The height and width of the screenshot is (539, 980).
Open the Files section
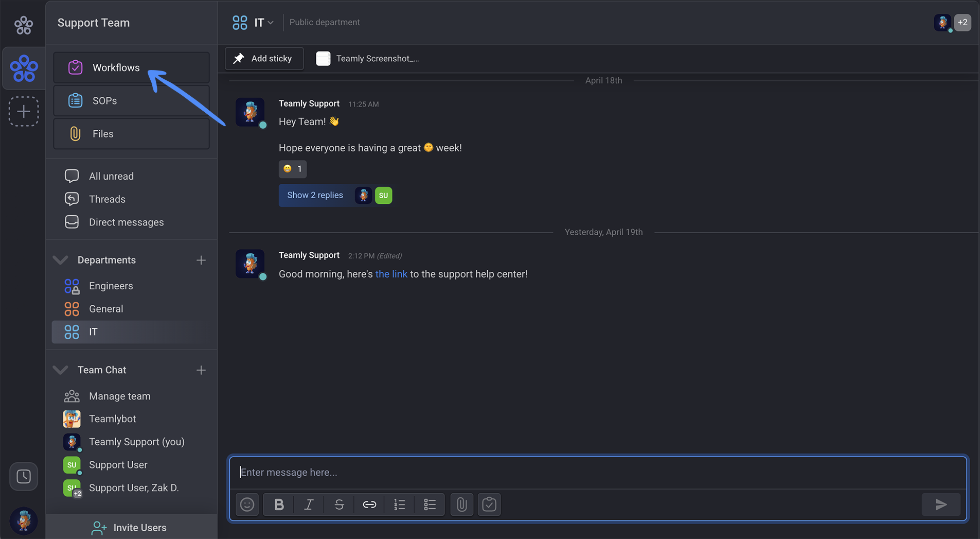131,133
